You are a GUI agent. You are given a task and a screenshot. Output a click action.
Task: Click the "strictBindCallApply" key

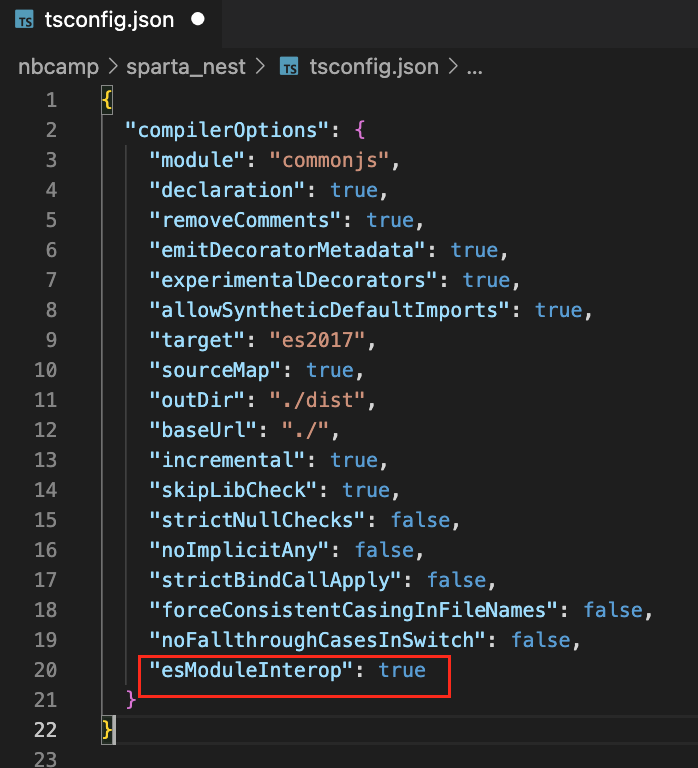[275, 580]
